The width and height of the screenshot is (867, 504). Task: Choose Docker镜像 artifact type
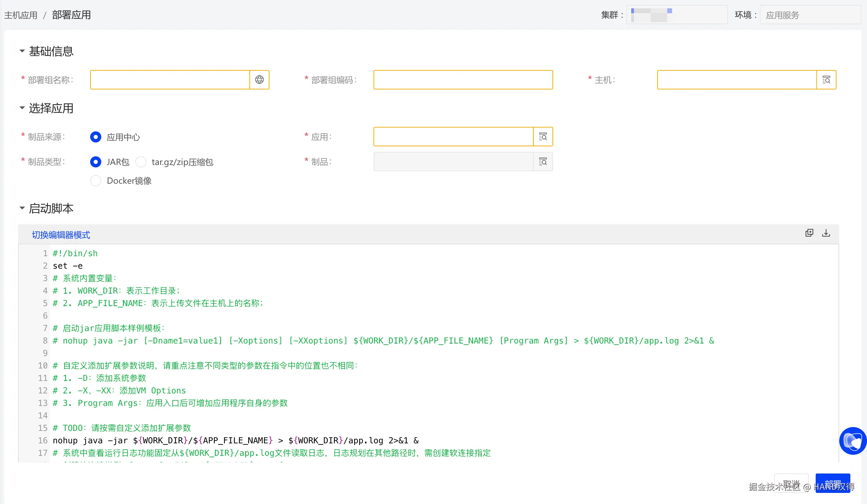(x=96, y=181)
